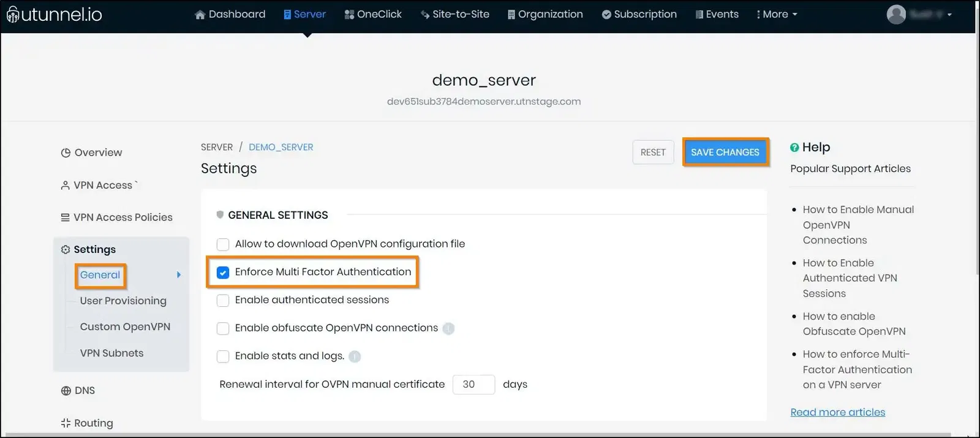Open How to Enable Manual OpenVPN Connections article

858,225
